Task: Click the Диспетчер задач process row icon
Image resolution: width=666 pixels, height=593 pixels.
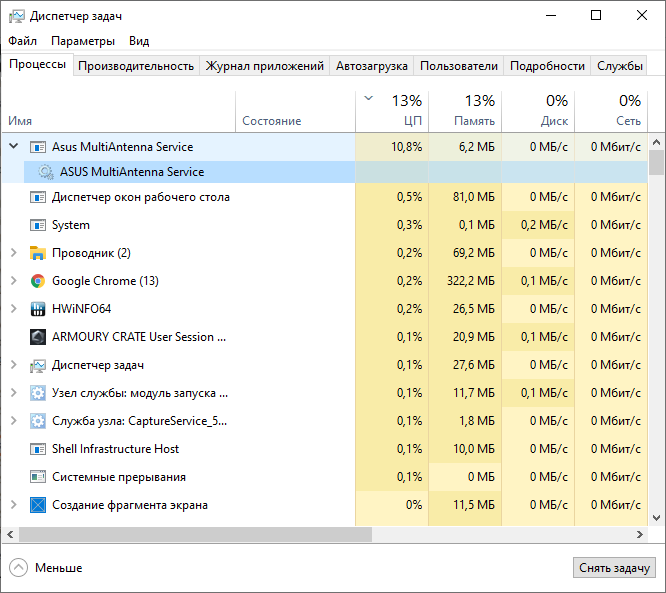Action: pyautogui.click(x=38, y=365)
